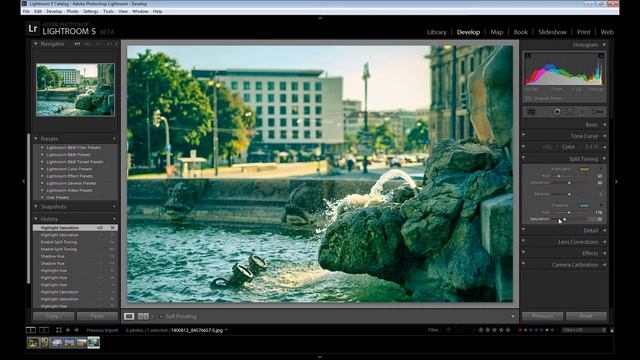The width and height of the screenshot is (640, 360).
Task: Click the Copy button
Action: (53, 316)
